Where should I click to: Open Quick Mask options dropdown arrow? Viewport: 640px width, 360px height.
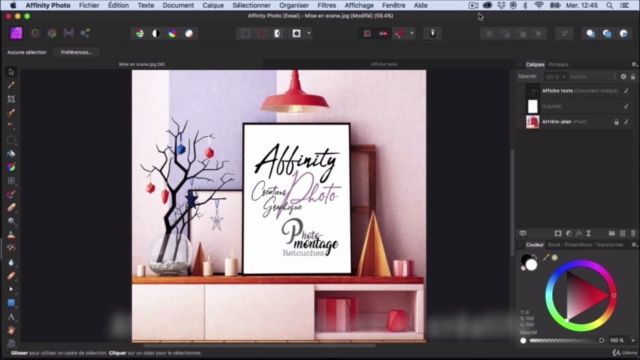point(309,33)
